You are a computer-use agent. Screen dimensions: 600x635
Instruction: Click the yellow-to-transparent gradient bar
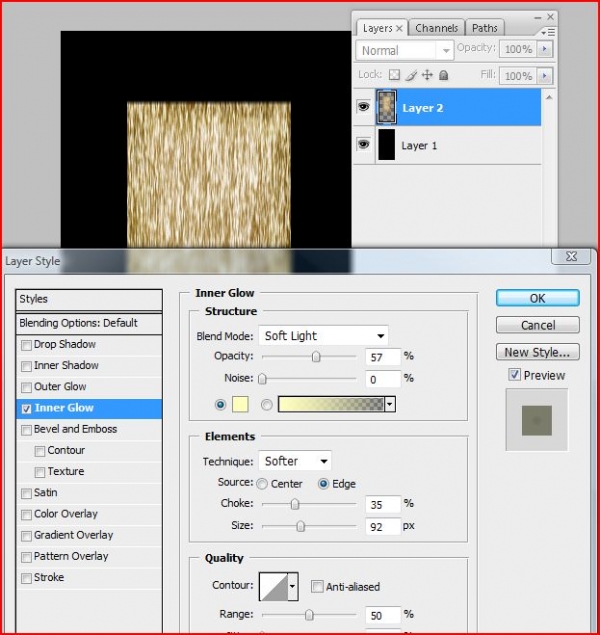coord(331,404)
